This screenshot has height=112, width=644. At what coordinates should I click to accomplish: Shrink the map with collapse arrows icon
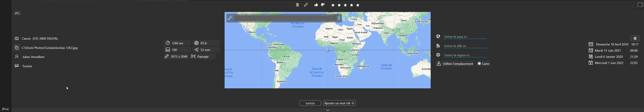pyautogui.click(x=230, y=18)
